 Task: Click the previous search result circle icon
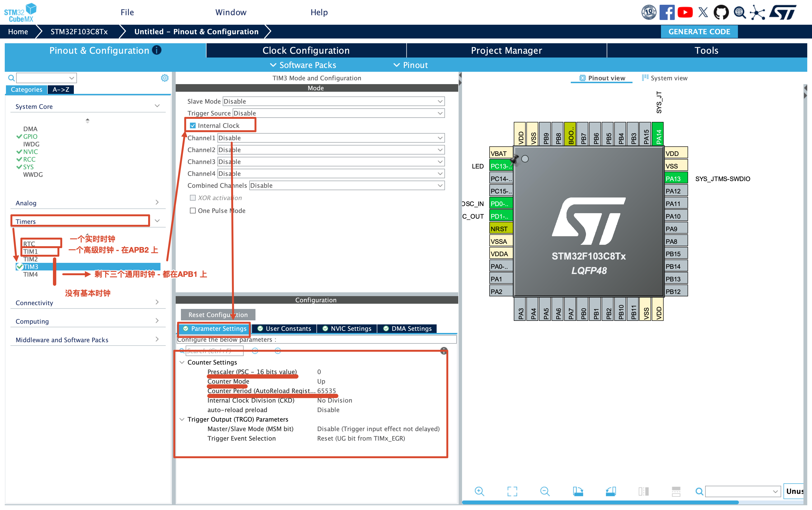(255, 351)
